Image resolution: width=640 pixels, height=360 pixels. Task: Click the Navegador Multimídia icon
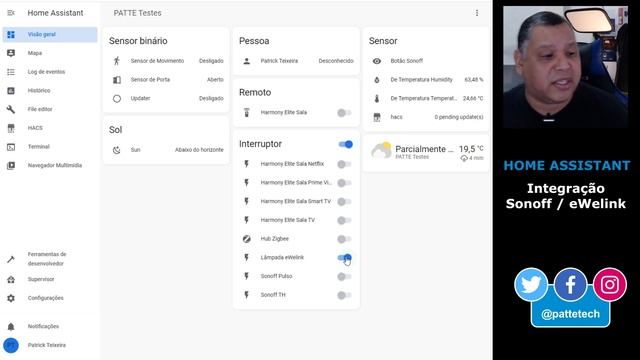(x=11, y=166)
